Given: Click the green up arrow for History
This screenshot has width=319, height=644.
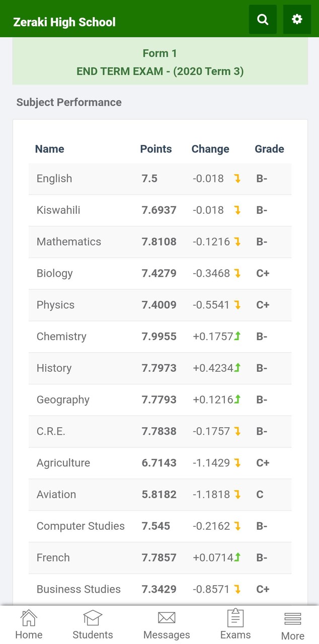Looking at the screenshot, I should (x=237, y=368).
